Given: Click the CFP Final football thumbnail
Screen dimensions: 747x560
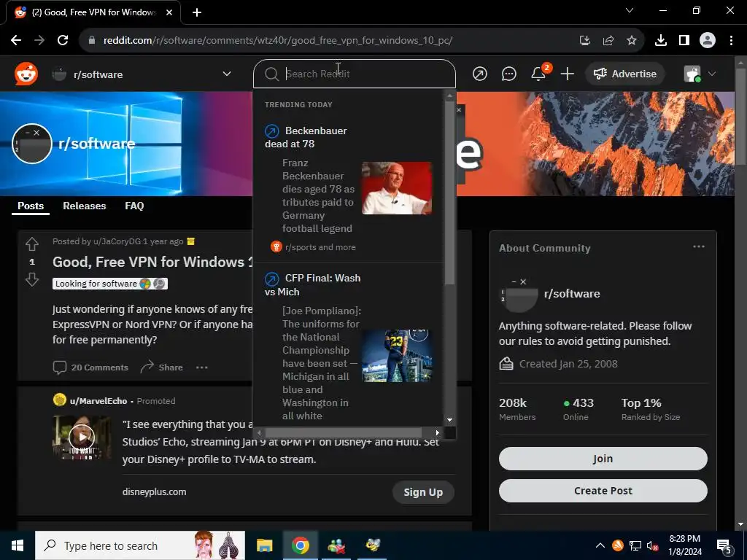Looking at the screenshot, I should click(x=397, y=356).
